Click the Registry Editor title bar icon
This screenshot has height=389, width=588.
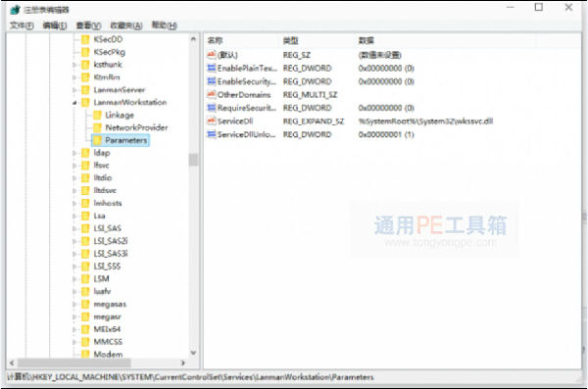point(16,10)
